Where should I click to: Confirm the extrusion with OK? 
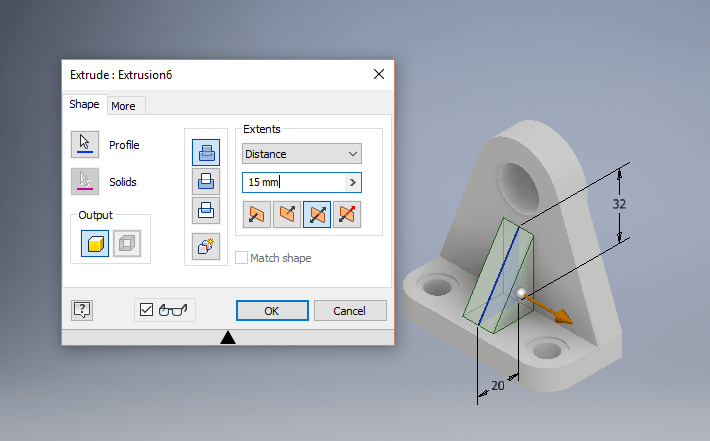coord(272,311)
